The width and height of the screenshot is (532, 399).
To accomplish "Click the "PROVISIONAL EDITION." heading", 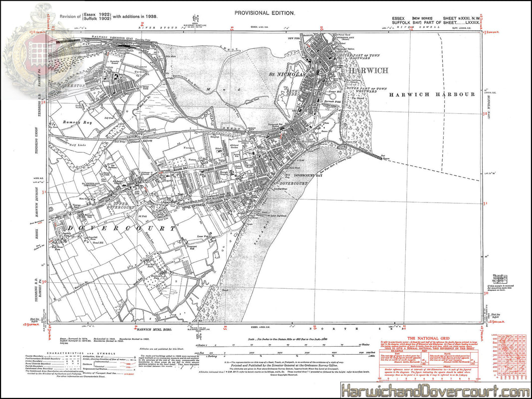I will [265, 13].
